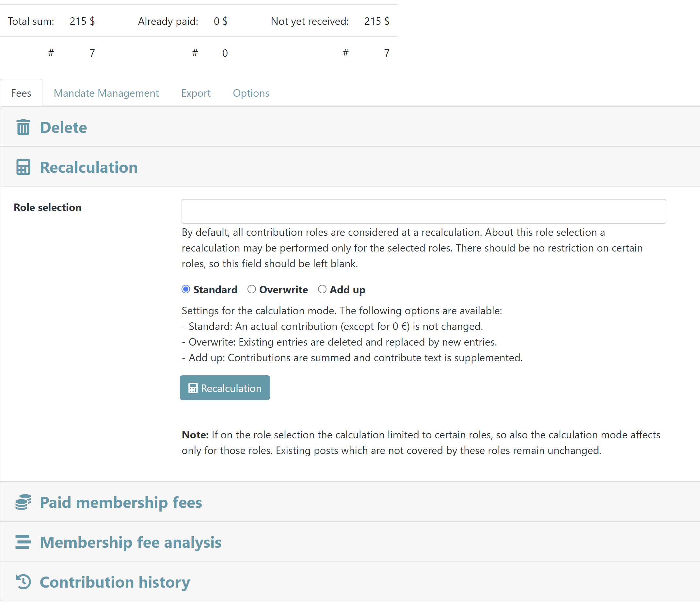Click the trash can Delete icon
The image size is (700, 602).
coord(23,127)
